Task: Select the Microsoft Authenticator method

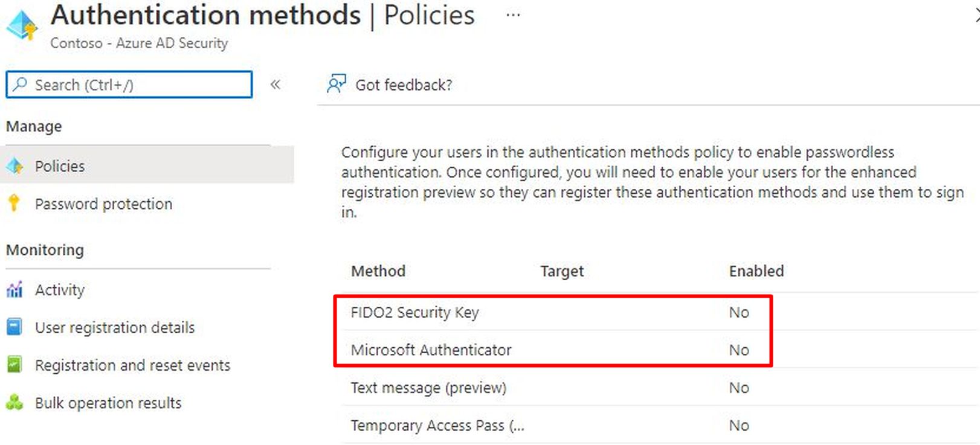Action: pos(431,350)
